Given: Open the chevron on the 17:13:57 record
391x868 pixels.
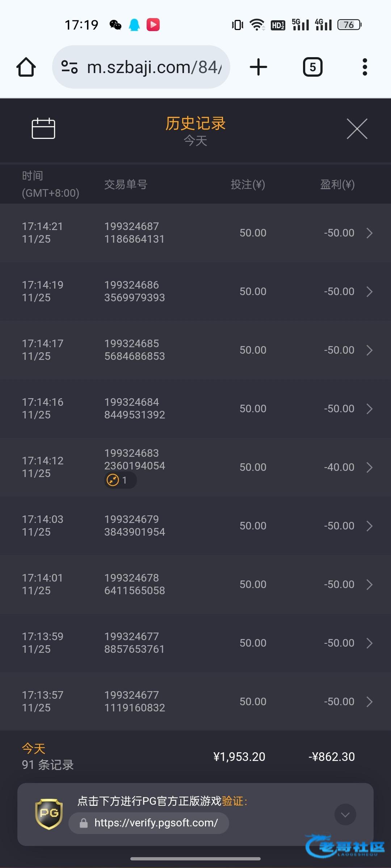Looking at the screenshot, I should 369,702.
